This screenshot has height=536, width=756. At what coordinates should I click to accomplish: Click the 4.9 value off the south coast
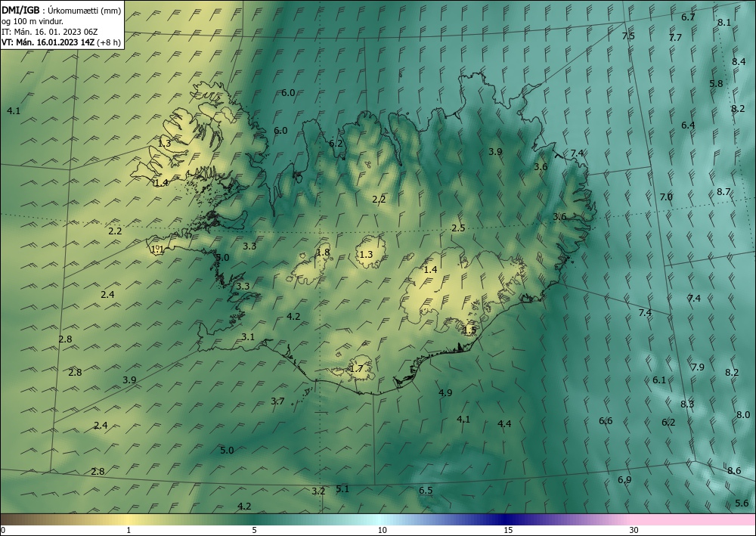tap(445, 393)
